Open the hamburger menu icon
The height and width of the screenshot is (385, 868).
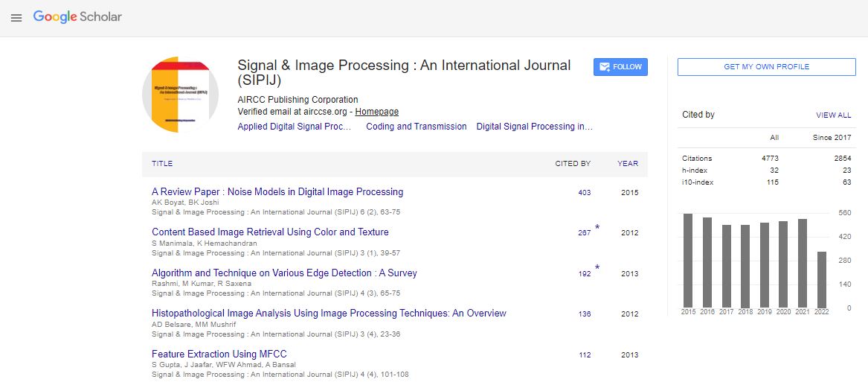[x=16, y=18]
